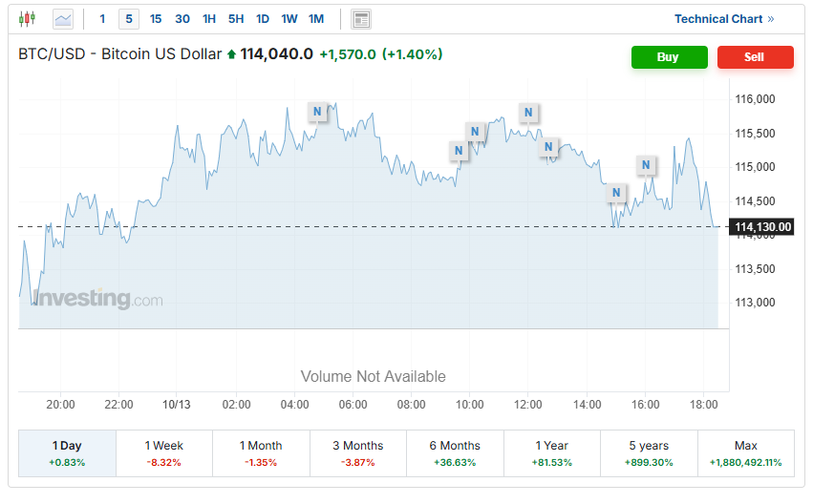Image resolution: width=813 pixels, height=504 pixels.
Task: Set the interval to 1D
Action: tap(263, 19)
